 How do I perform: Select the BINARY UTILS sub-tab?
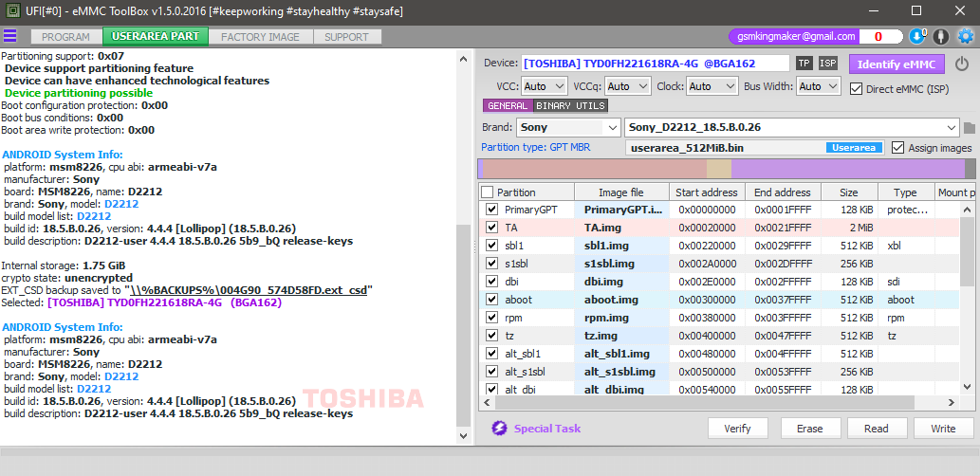[570, 105]
